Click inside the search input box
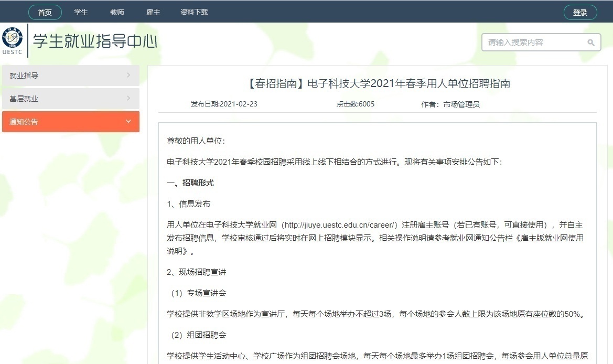The height and width of the screenshot is (364, 613). [530, 42]
